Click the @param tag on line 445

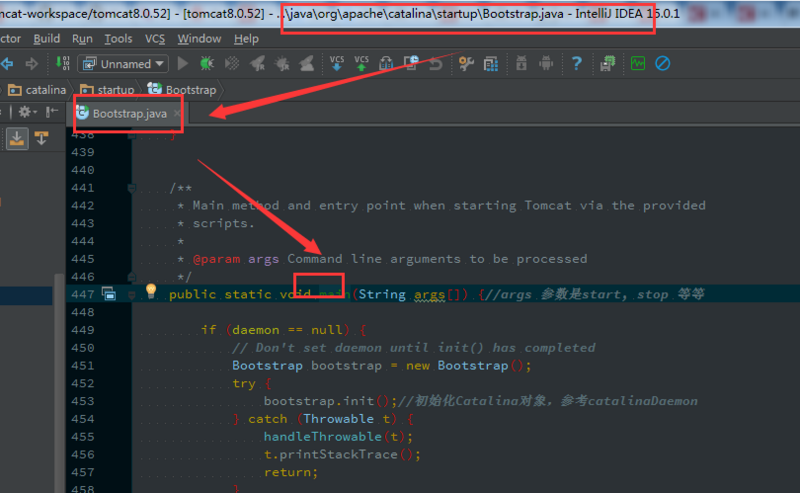(216, 259)
